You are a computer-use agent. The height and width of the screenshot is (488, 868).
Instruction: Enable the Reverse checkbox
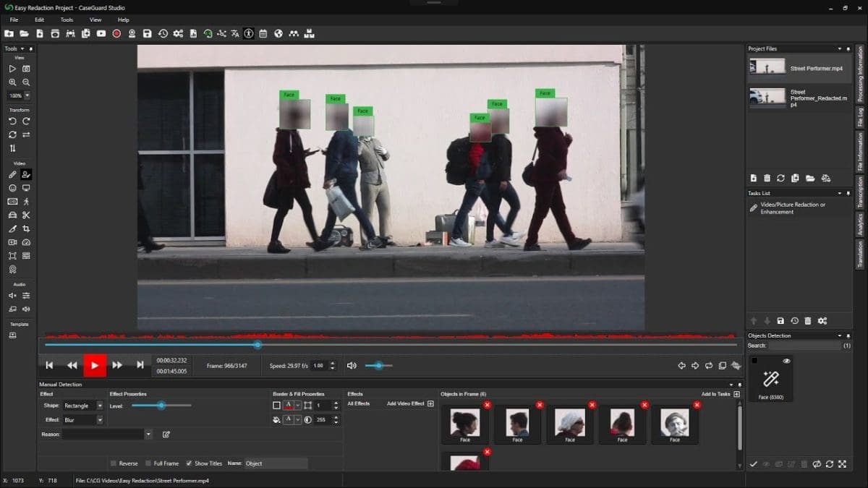(114, 463)
